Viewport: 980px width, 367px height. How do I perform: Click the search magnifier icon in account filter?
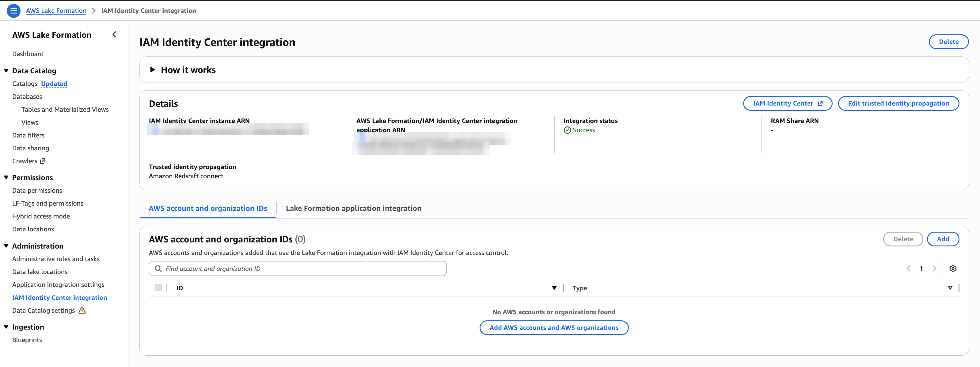[x=158, y=269]
